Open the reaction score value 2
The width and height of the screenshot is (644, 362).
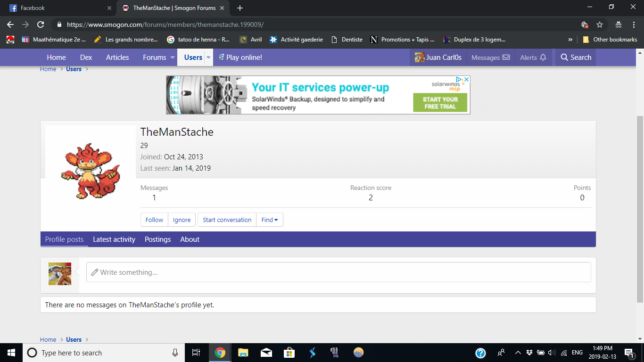371,198
